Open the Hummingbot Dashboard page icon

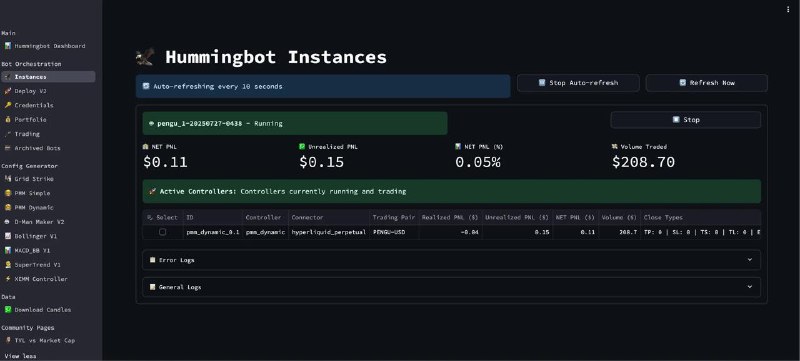click(8, 46)
